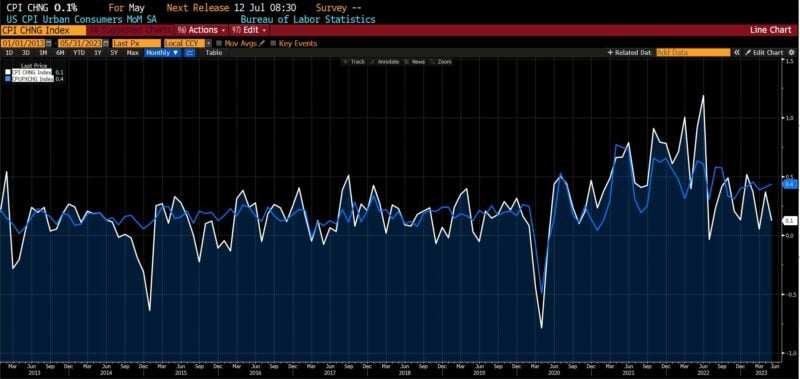Image resolution: width=800 pixels, height=379 pixels.
Task: Click the Edit Chart pencil button
Action: click(x=764, y=53)
